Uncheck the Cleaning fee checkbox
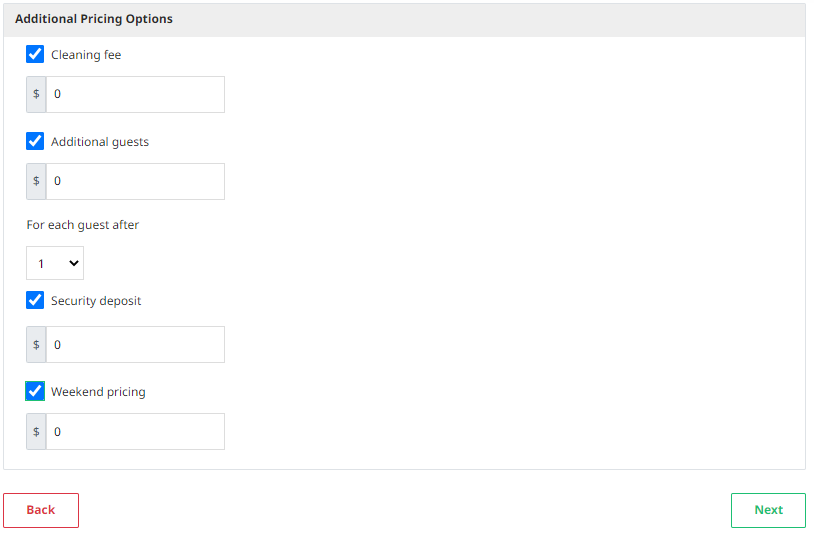The height and width of the screenshot is (537, 814). [x=35, y=55]
